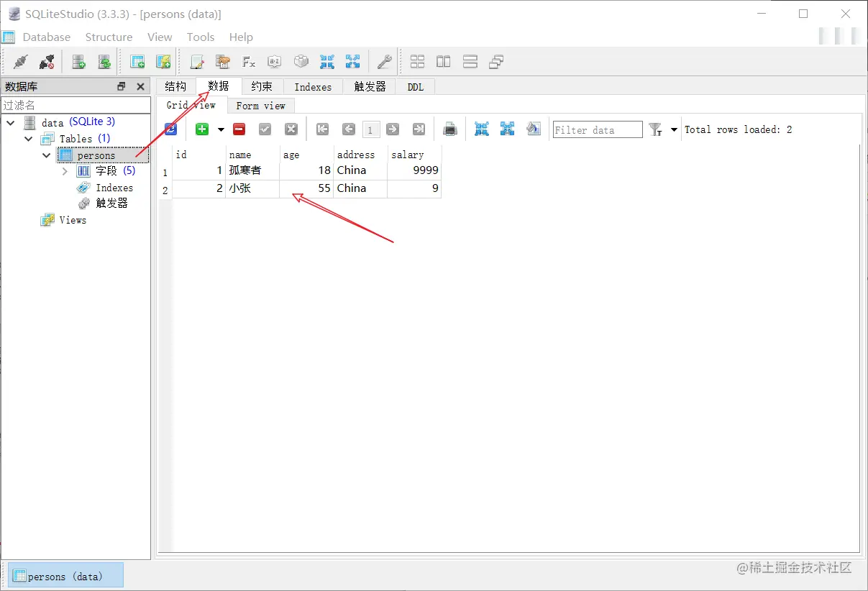Click the export table data icon in grid toolbar

pos(508,129)
